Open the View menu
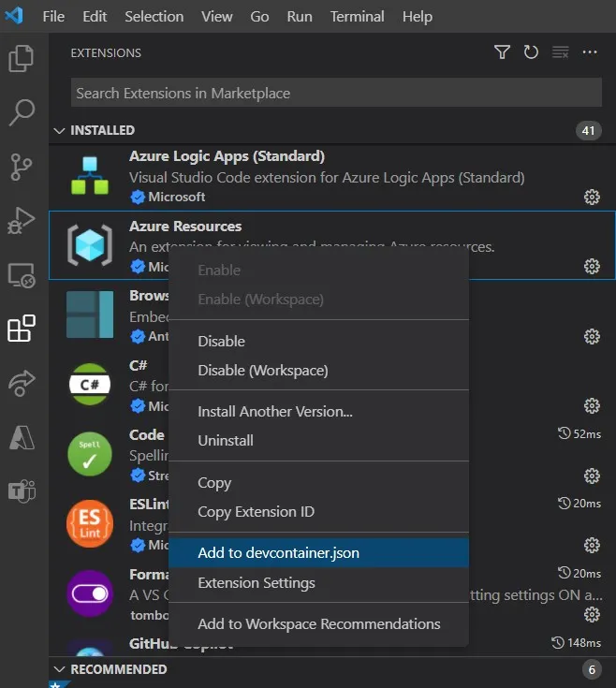Viewport: 616px width, 688px height. (x=217, y=17)
